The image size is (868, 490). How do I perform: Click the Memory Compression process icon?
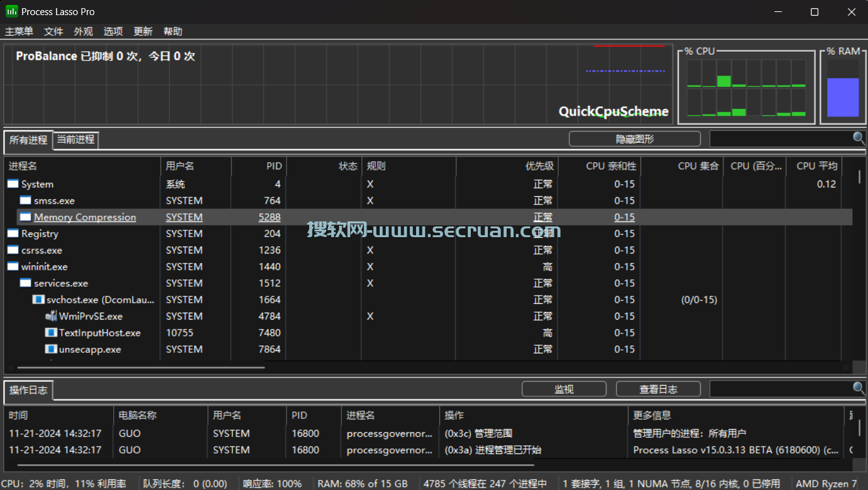tap(25, 217)
